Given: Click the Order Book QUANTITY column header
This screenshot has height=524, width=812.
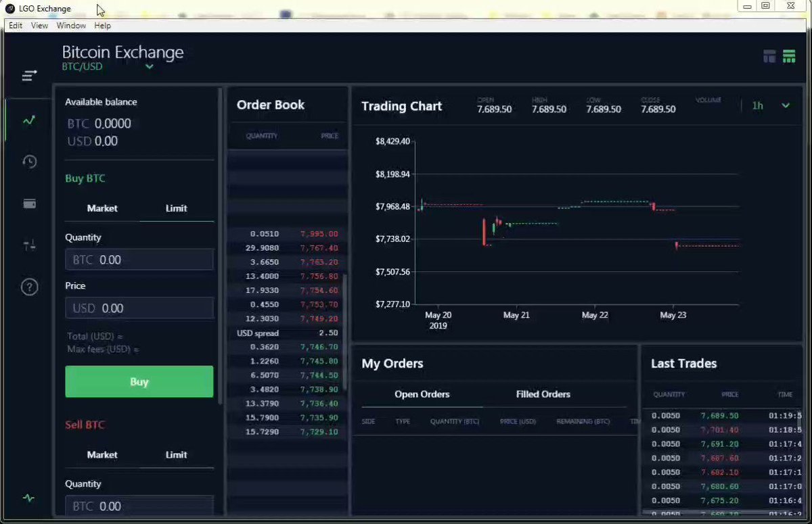Looking at the screenshot, I should click(262, 136).
